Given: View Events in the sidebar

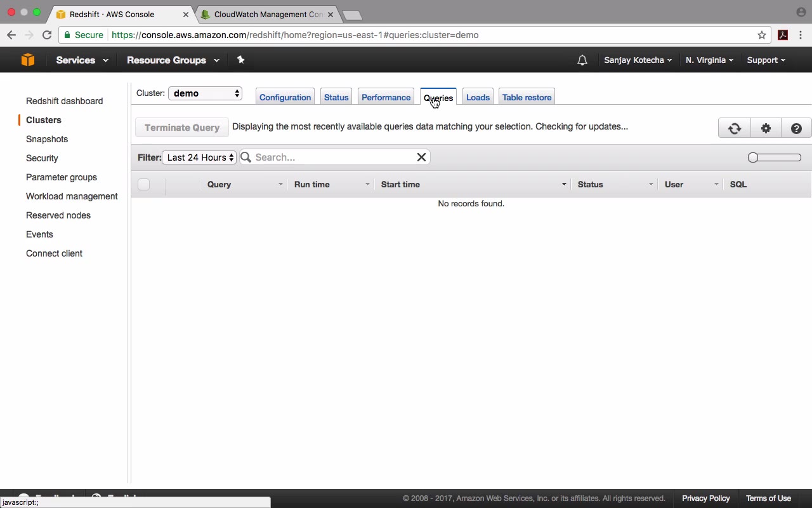Looking at the screenshot, I should pos(39,234).
